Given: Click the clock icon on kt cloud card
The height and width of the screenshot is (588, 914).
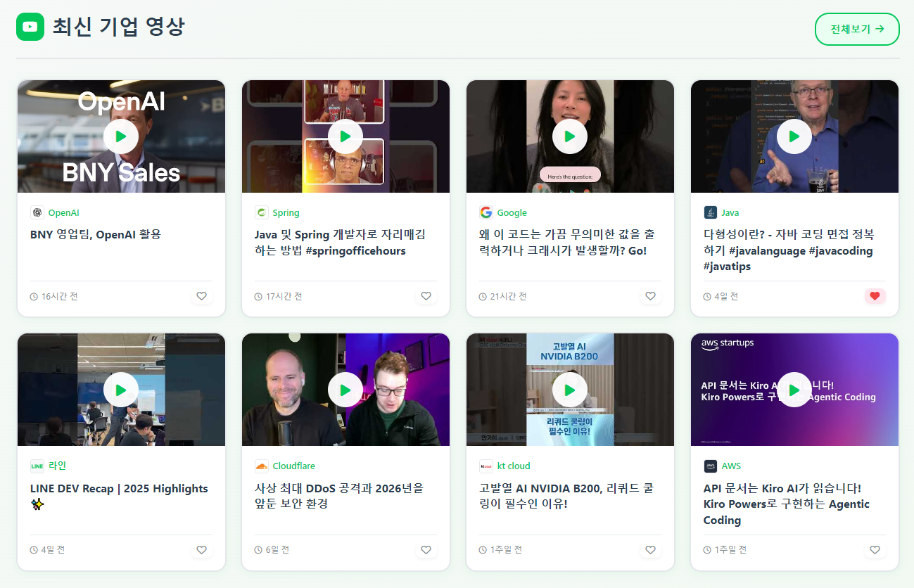Looking at the screenshot, I should pos(483,550).
